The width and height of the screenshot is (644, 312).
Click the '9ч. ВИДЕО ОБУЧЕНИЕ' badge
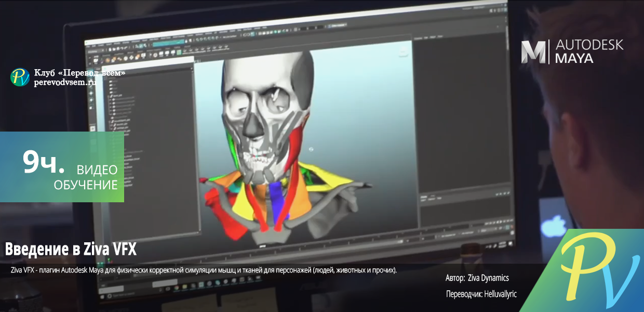point(62,167)
